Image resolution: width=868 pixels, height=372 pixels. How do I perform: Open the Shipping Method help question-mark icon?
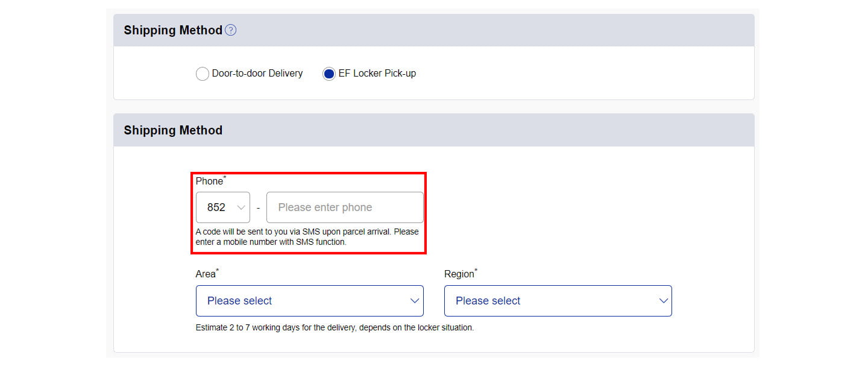pos(230,30)
